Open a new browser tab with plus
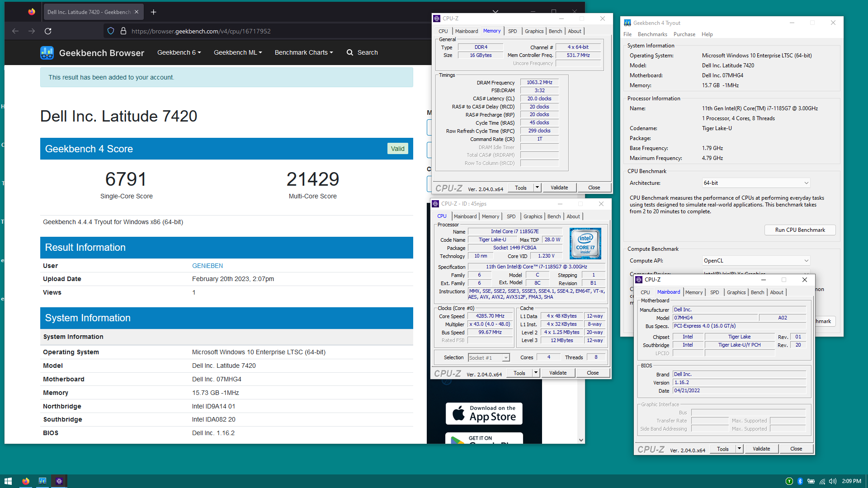The height and width of the screenshot is (488, 868). [x=153, y=12]
